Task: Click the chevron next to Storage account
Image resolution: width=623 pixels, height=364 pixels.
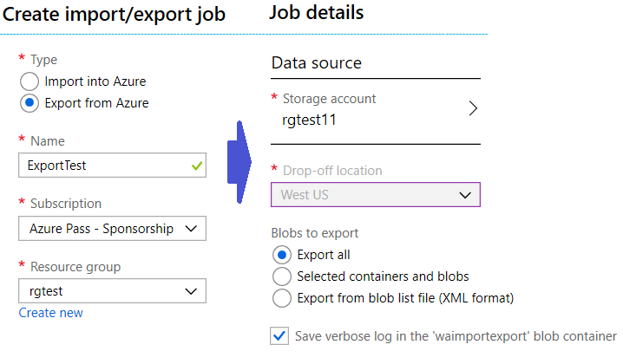Action: [x=472, y=108]
